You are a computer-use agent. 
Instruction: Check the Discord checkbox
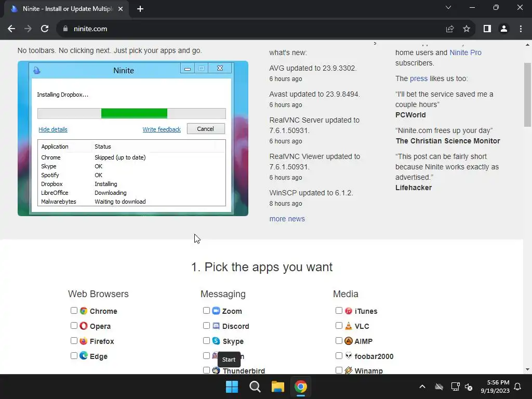[x=206, y=325]
